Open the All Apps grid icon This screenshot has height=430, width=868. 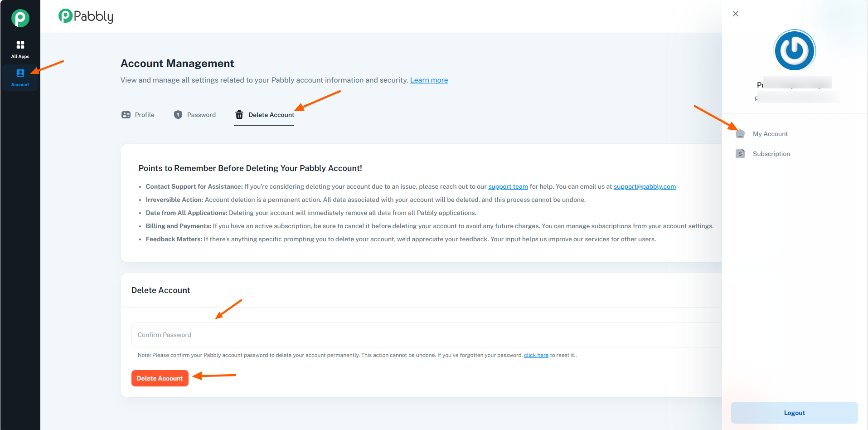[x=20, y=45]
